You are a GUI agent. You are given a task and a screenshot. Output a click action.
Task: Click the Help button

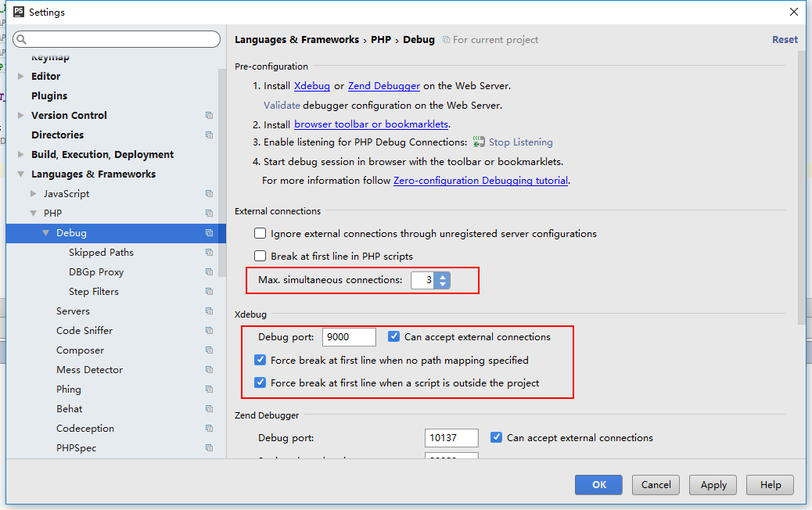point(770,485)
